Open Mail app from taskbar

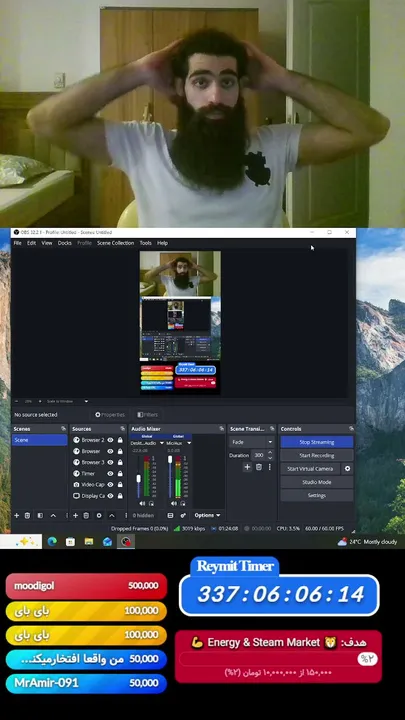coord(107,542)
